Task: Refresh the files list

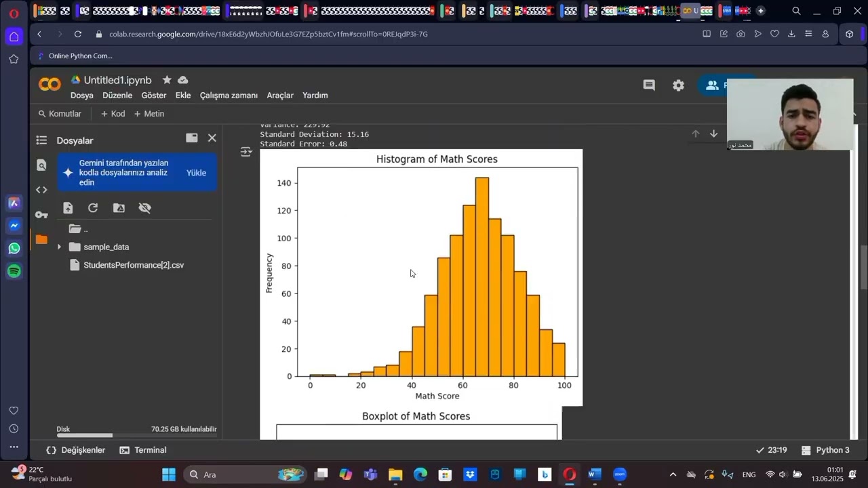Action: (x=93, y=208)
